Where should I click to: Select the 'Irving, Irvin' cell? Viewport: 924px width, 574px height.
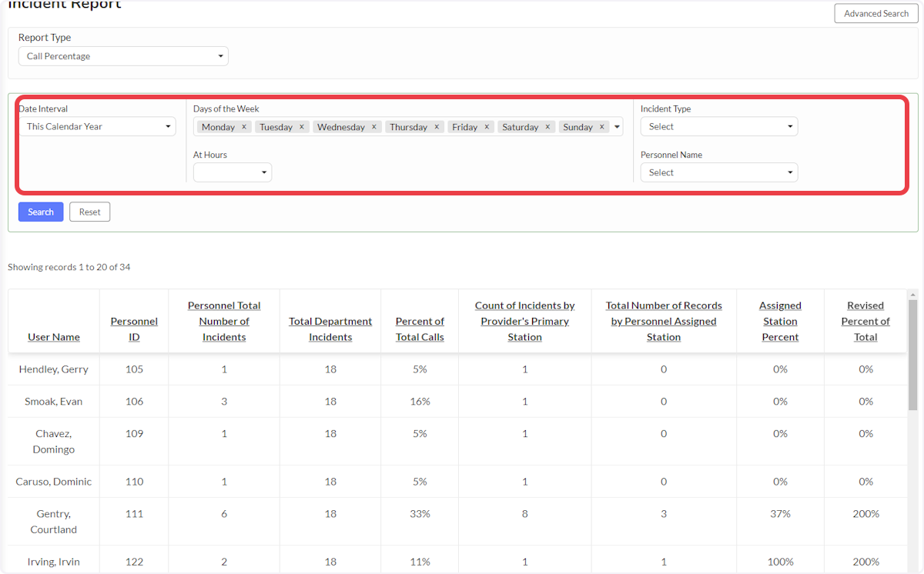coord(54,562)
